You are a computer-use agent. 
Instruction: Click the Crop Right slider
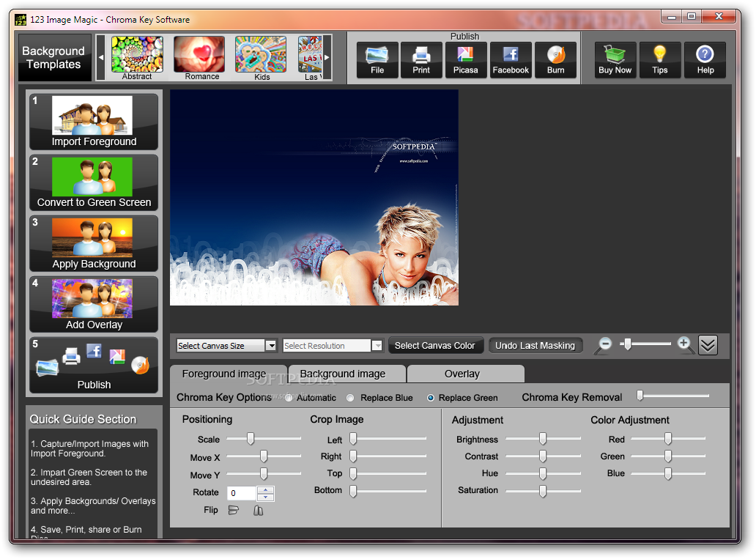click(388, 456)
